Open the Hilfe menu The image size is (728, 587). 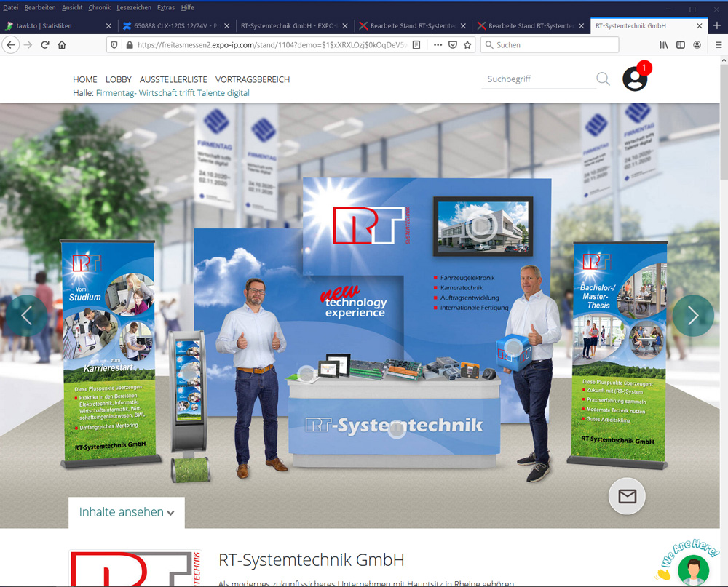[188, 7]
